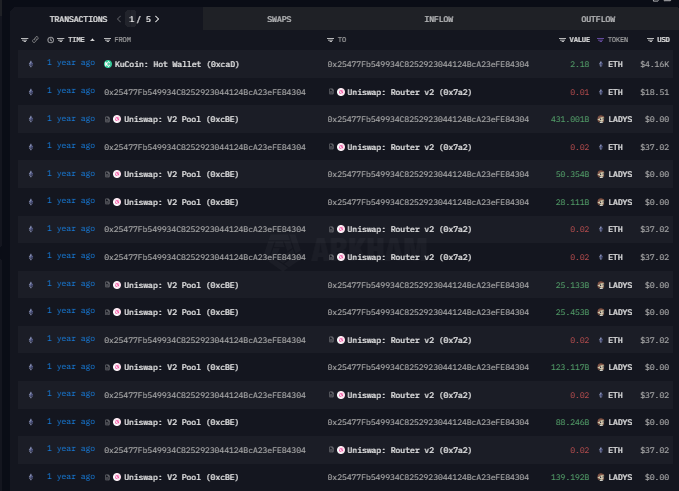Image resolution: width=679 pixels, height=491 pixels.
Task: Click the 50.354B value
Action: coord(572,174)
